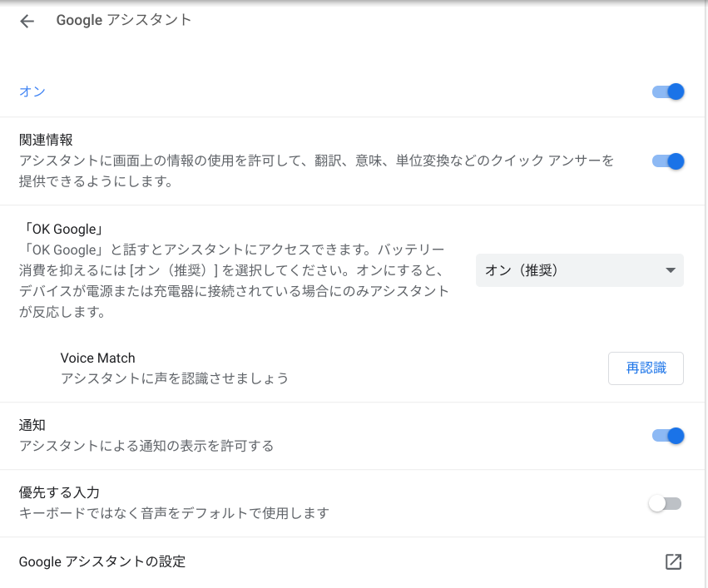Image resolution: width=708 pixels, height=588 pixels.
Task: Click the Voice Match label
Action: 97,358
